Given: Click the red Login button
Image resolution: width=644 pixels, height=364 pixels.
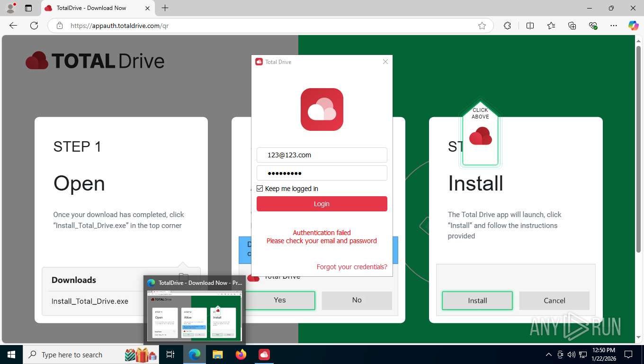Looking at the screenshot, I should click(x=322, y=204).
